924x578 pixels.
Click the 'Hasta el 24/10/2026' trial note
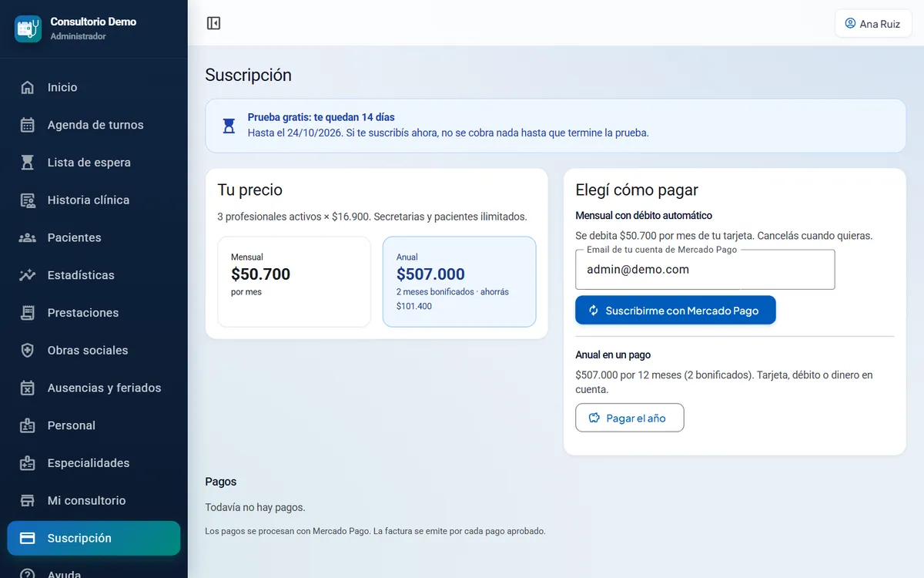click(448, 133)
